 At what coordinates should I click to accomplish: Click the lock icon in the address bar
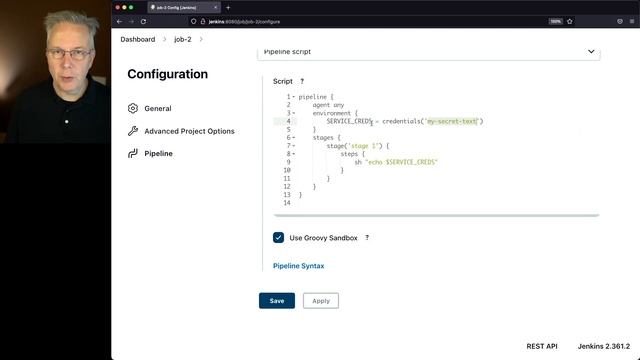202,22
